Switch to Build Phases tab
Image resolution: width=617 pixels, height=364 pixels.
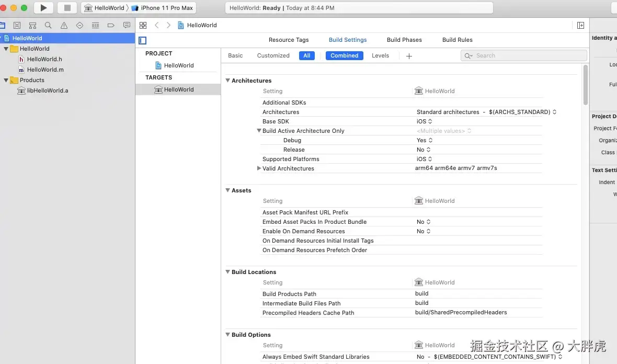click(404, 40)
